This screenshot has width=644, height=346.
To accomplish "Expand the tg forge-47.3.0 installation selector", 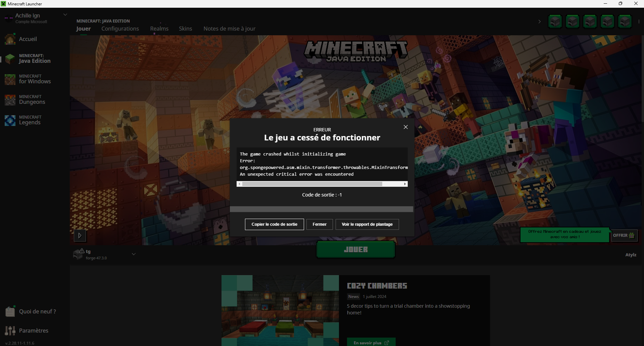I will (134, 254).
